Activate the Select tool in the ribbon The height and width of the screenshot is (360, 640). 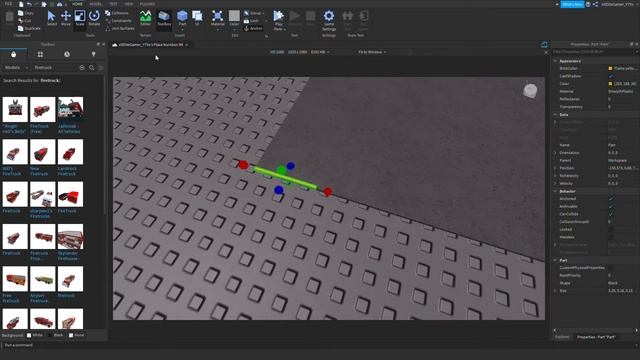click(x=51, y=18)
